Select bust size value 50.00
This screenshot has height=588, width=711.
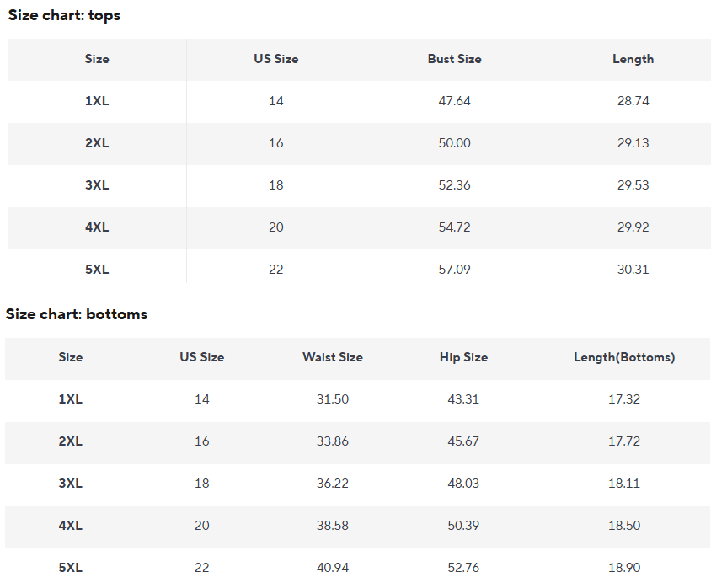pyautogui.click(x=454, y=143)
